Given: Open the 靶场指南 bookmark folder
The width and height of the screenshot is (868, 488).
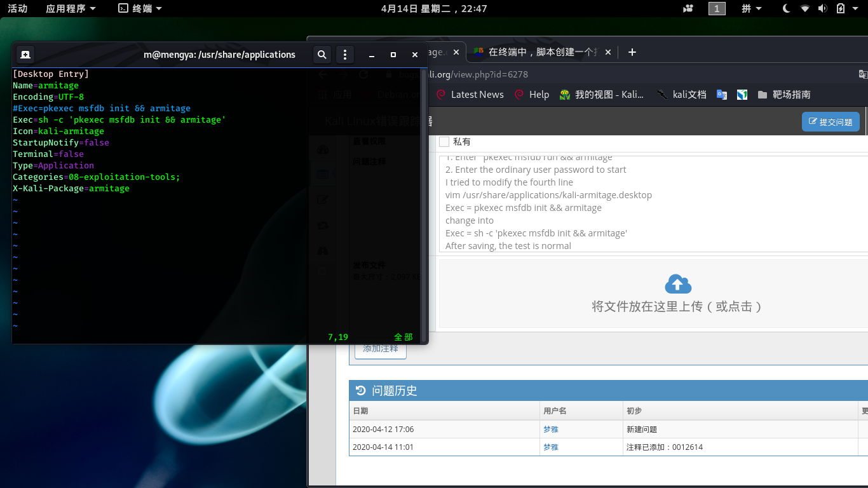Looking at the screenshot, I should point(784,95).
